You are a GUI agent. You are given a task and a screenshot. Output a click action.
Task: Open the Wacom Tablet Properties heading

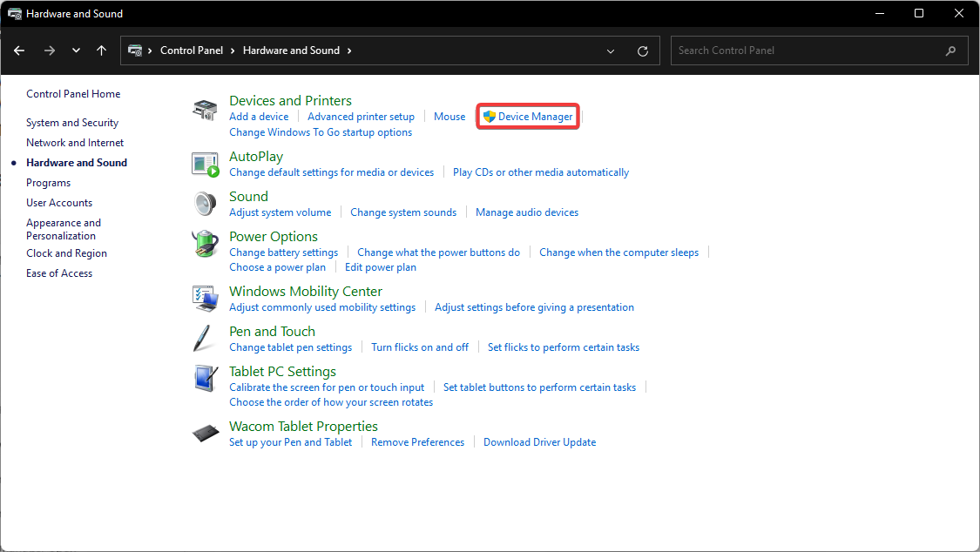click(x=303, y=427)
